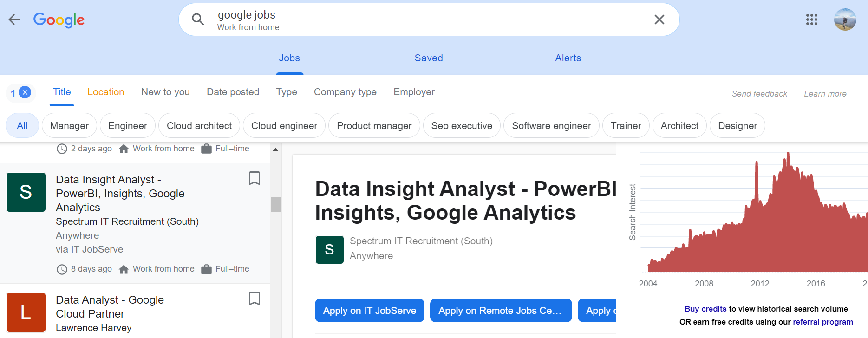
Task: Filter by Seo executive chip
Action: click(x=462, y=126)
